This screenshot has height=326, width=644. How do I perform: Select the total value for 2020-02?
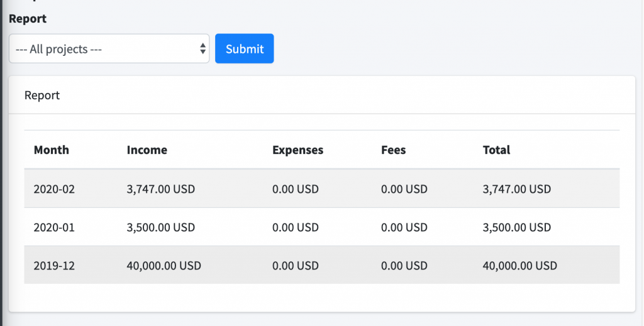pos(516,189)
